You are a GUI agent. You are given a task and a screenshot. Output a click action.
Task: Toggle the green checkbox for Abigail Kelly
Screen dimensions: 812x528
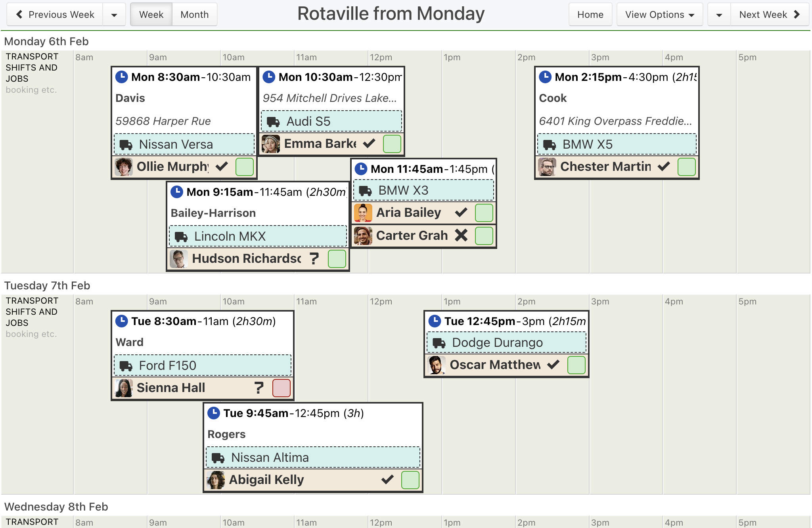click(x=410, y=480)
